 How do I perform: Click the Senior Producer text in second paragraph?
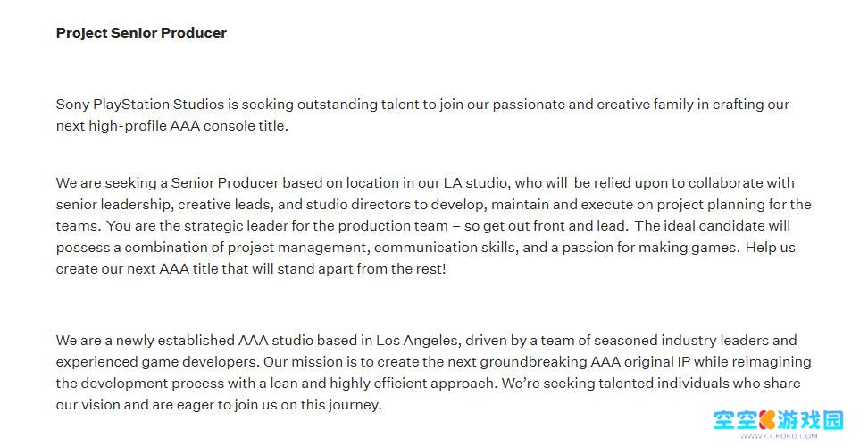pyautogui.click(x=225, y=182)
